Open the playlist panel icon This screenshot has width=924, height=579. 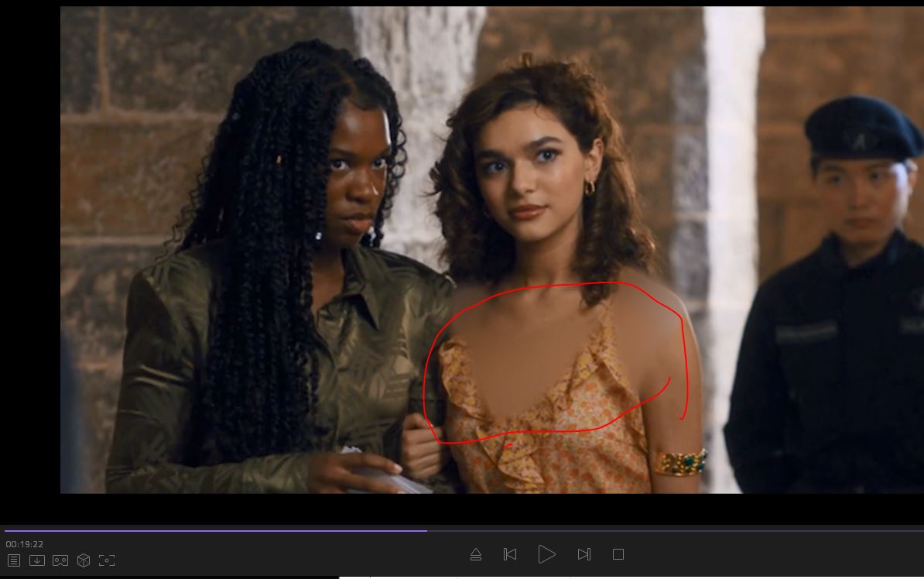pyautogui.click(x=14, y=560)
